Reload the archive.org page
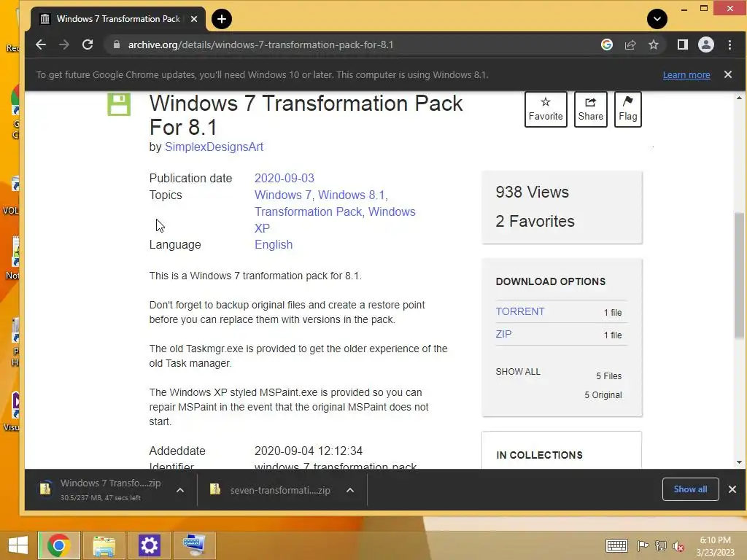 (88, 44)
